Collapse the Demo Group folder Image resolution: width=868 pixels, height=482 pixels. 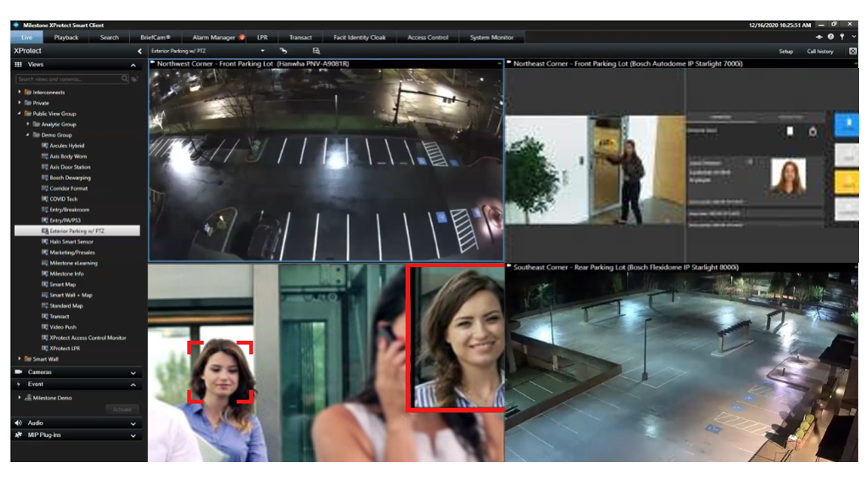[x=28, y=135]
